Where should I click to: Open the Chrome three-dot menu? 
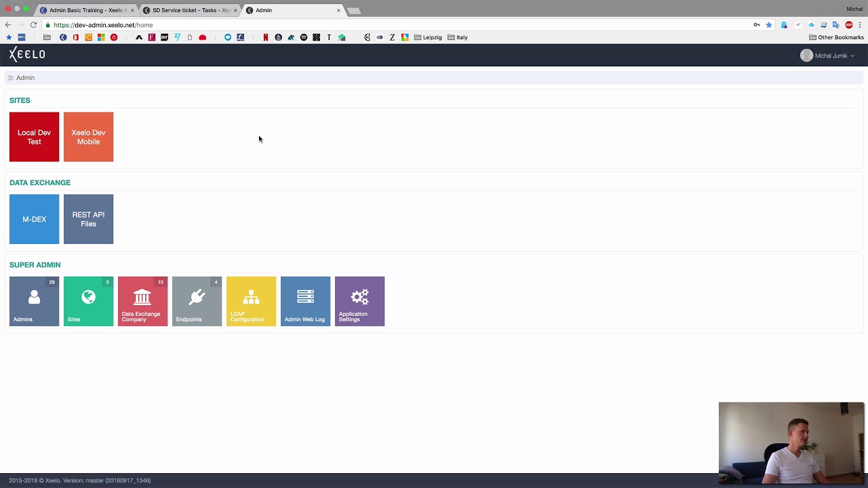tap(860, 25)
